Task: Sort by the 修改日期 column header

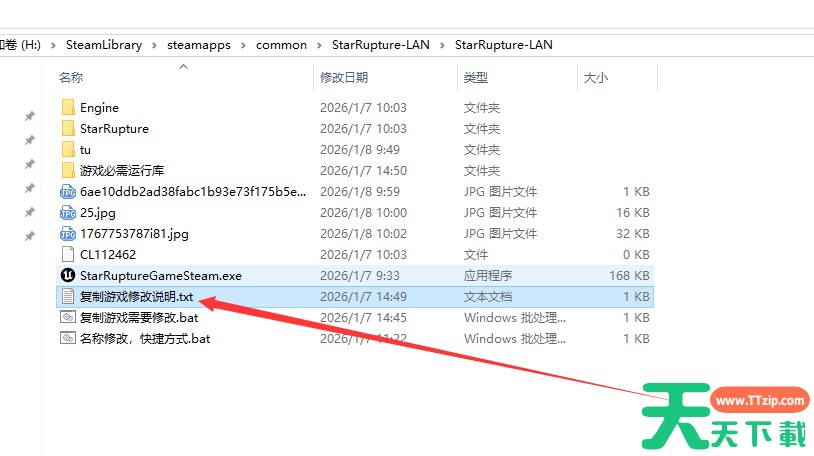Action: click(x=344, y=77)
